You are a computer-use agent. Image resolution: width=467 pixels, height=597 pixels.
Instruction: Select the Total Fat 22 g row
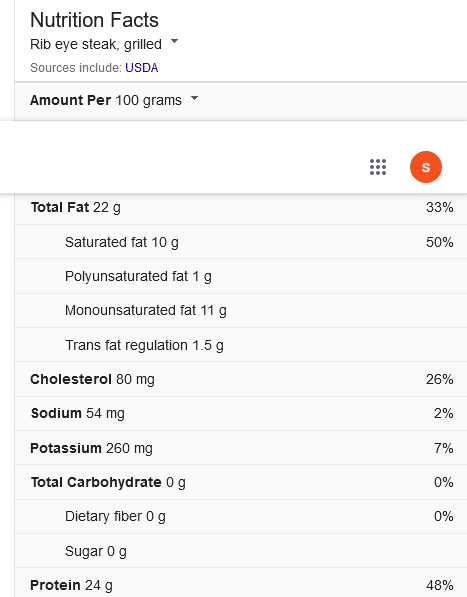(241, 208)
